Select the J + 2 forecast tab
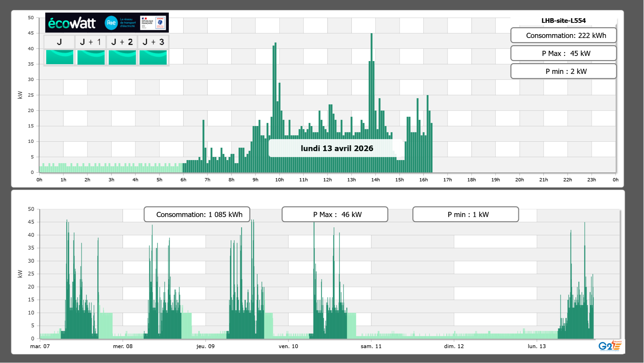 pyautogui.click(x=122, y=42)
